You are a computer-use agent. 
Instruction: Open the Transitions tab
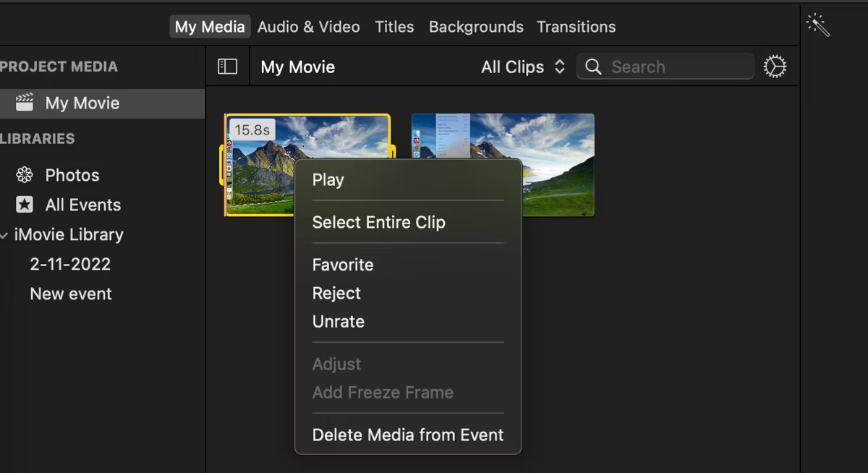tap(576, 27)
